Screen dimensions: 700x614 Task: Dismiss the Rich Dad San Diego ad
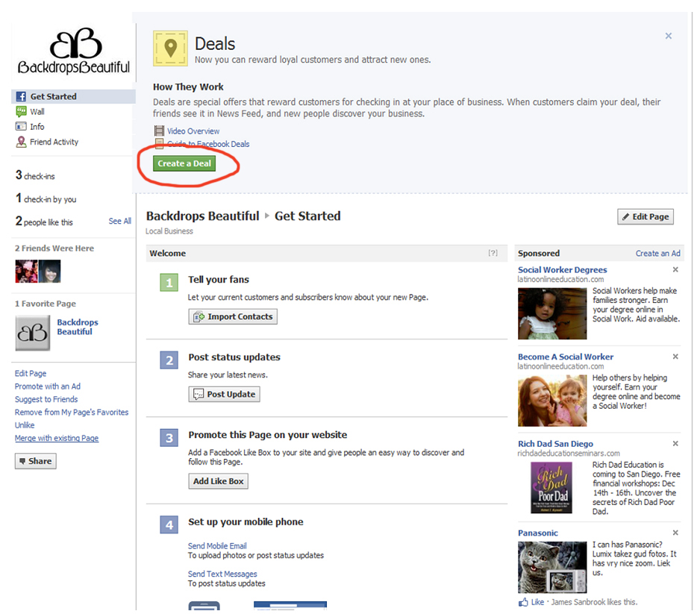tap(675, 444)
